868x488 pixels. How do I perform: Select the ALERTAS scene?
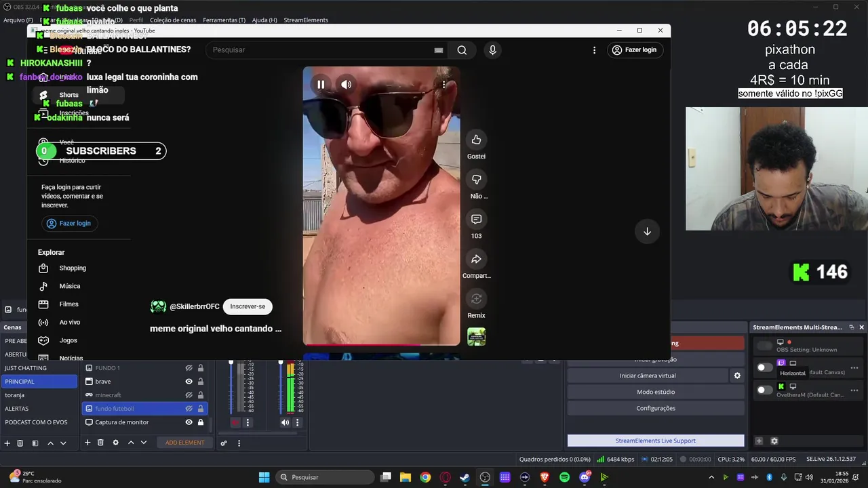(x=39, y=409)
